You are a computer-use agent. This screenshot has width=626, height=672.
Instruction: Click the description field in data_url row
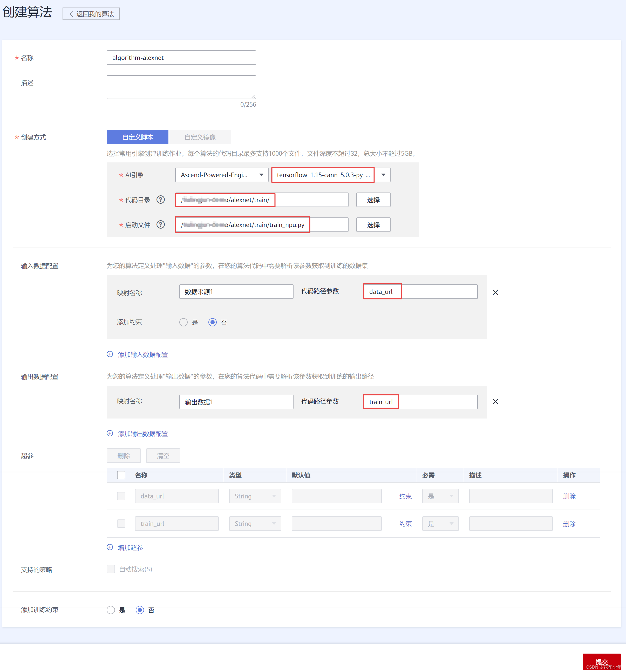coord(511,496)
